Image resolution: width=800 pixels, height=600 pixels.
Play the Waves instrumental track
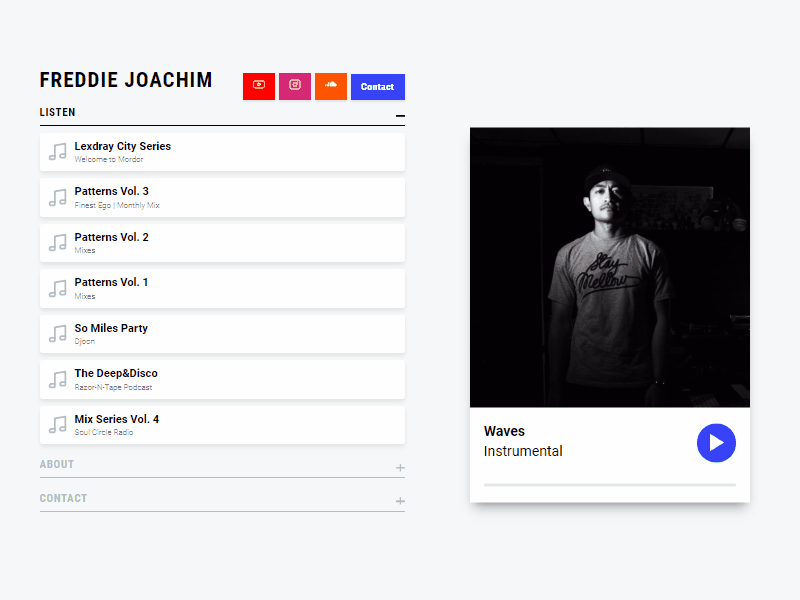pos(716,443)
